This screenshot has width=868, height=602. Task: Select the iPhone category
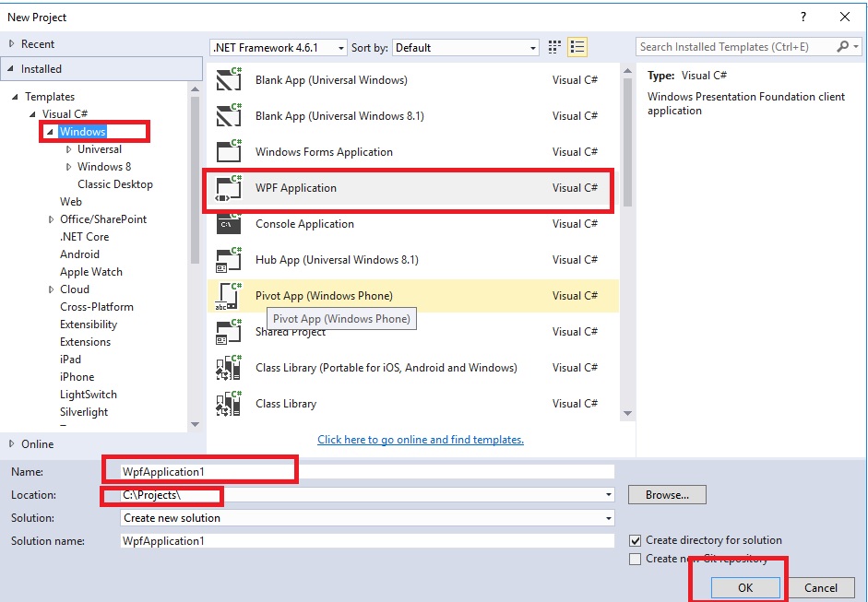pos(77,377)
